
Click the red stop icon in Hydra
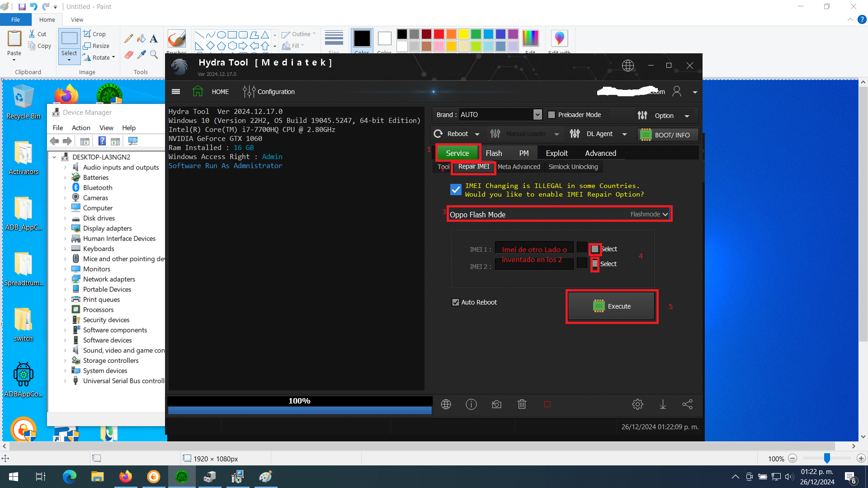coord(547,404)
